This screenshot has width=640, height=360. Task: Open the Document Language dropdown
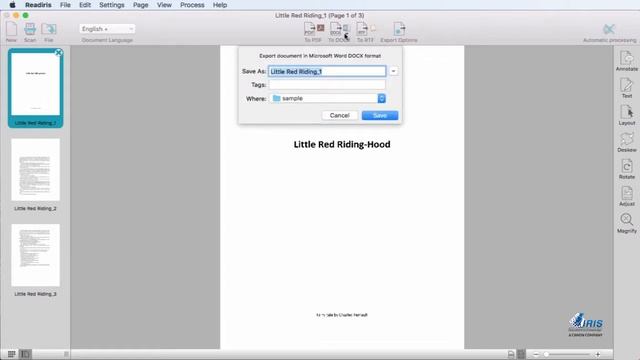107,29
